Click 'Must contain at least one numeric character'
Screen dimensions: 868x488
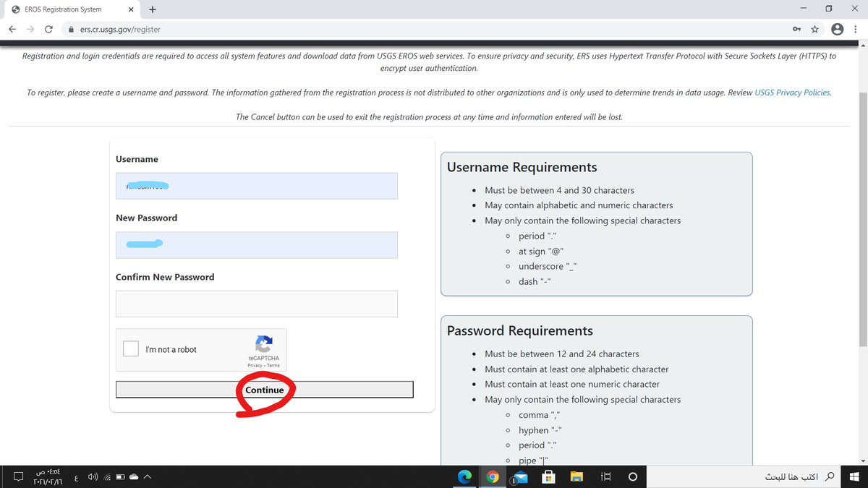coord(572,384)
